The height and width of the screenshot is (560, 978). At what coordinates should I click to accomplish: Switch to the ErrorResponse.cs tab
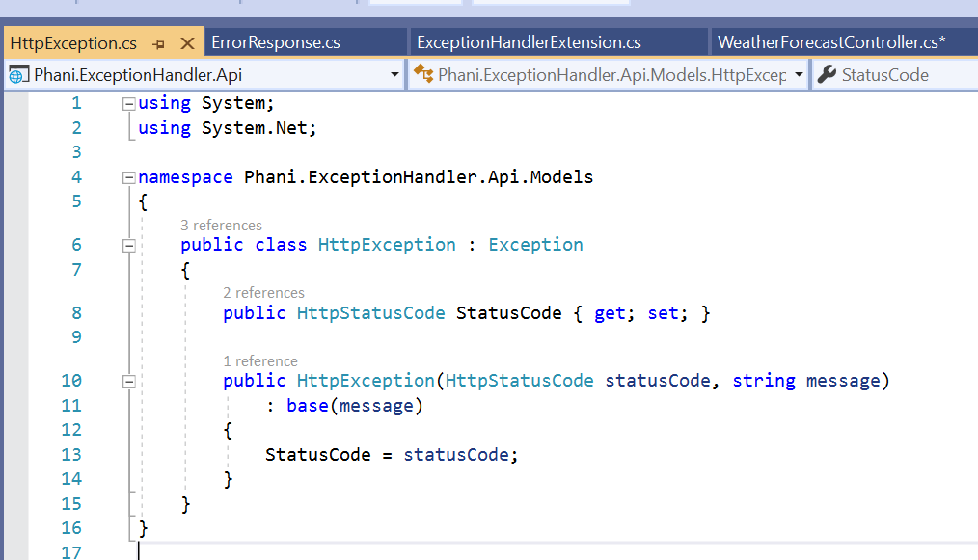tap(276, 43)
